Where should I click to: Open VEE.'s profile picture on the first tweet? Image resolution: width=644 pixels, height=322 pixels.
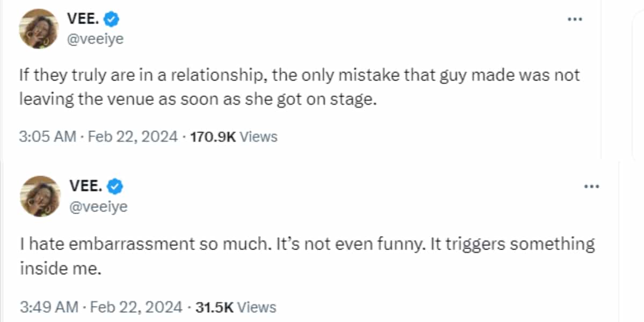pyautogui.click(x=39, y=29)
